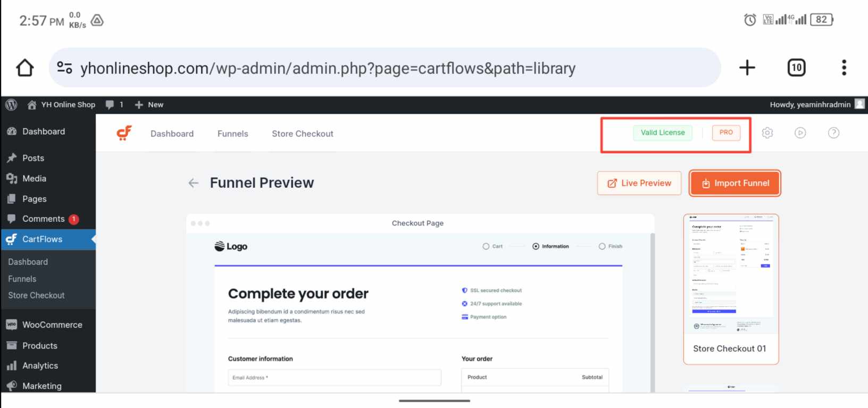Click the Your order label

(x=477, y=359)
